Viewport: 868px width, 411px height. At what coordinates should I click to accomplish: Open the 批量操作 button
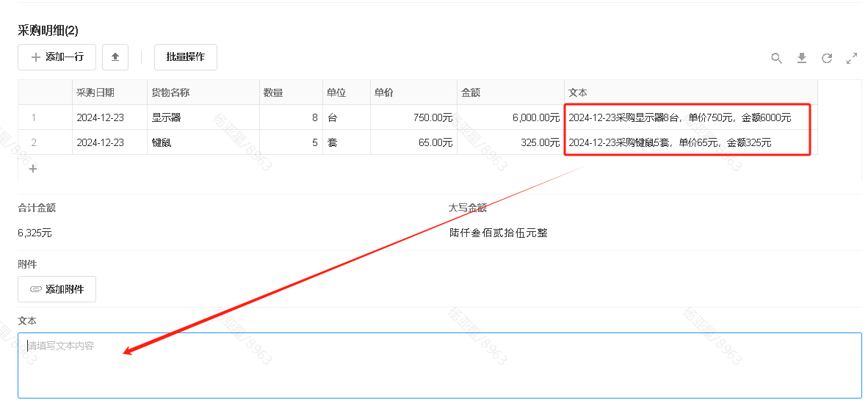(x=186, y=57)
